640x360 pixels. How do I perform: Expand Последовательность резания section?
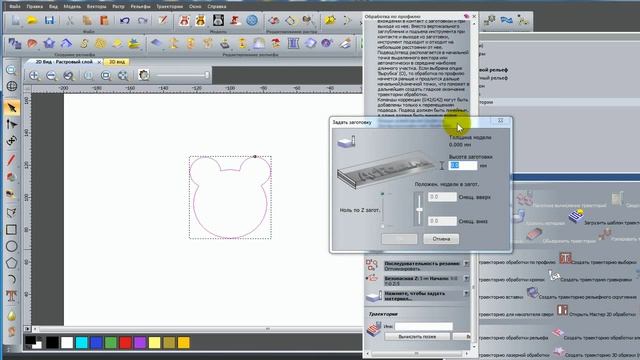click(x=466, y=264)
